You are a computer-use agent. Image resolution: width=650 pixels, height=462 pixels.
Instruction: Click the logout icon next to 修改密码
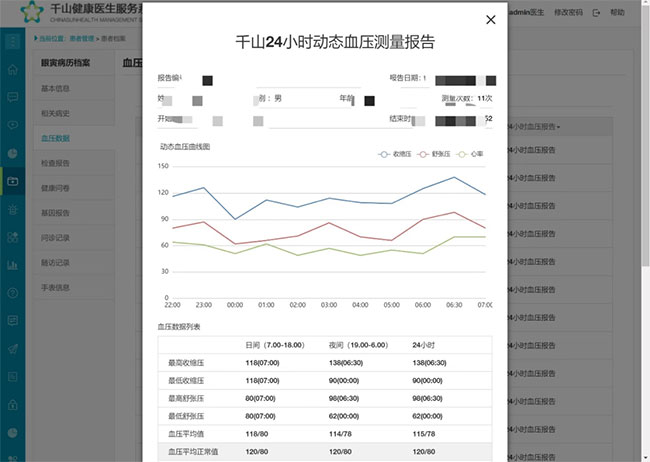tap(596, 13)
